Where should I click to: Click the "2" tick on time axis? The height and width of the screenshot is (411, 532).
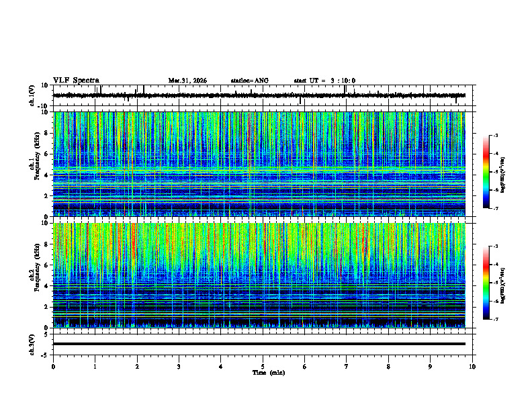137,367
